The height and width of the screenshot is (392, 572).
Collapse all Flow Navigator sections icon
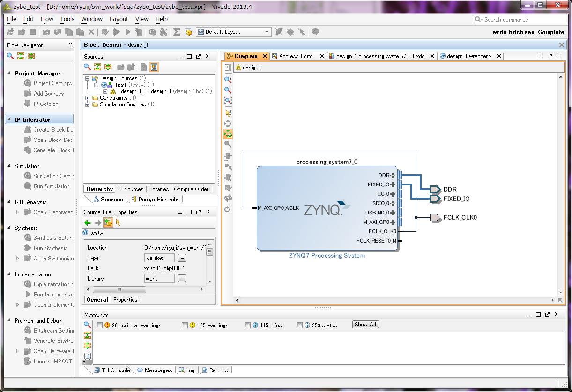click(x=21, y=56)
